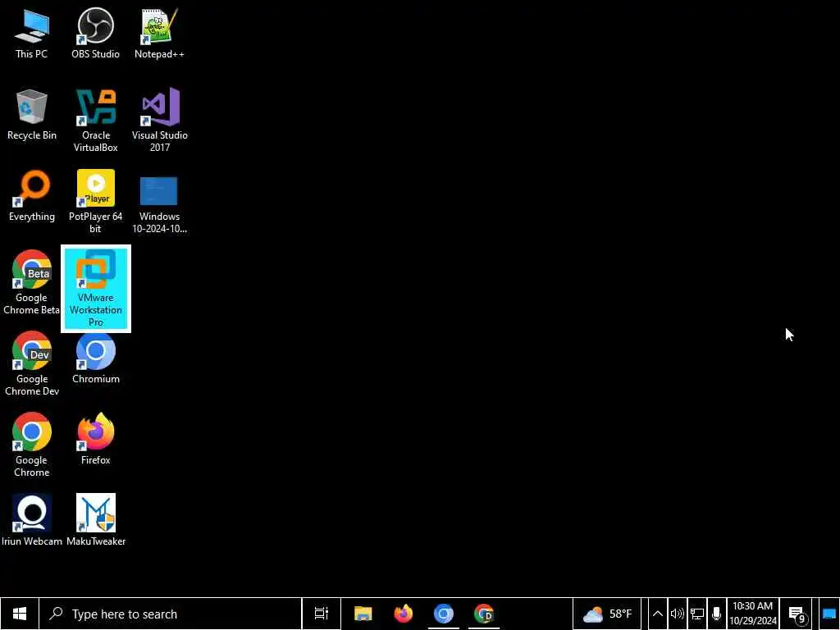Switch to Chromium on the taskbar
Viewport: 840px width, 630px height.
pyautogui.click(x=444, y=614)
